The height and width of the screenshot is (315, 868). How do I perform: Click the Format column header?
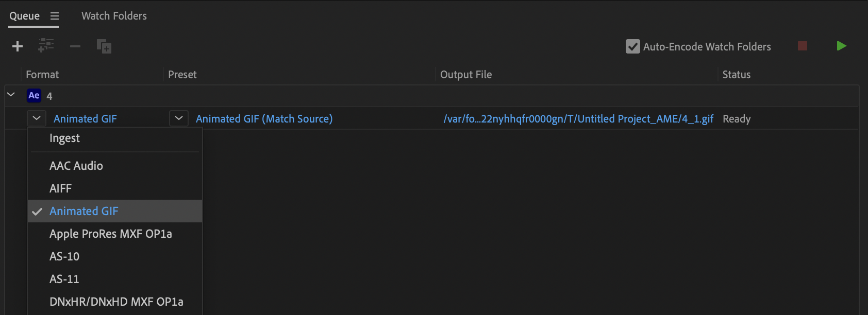point(42,75)
